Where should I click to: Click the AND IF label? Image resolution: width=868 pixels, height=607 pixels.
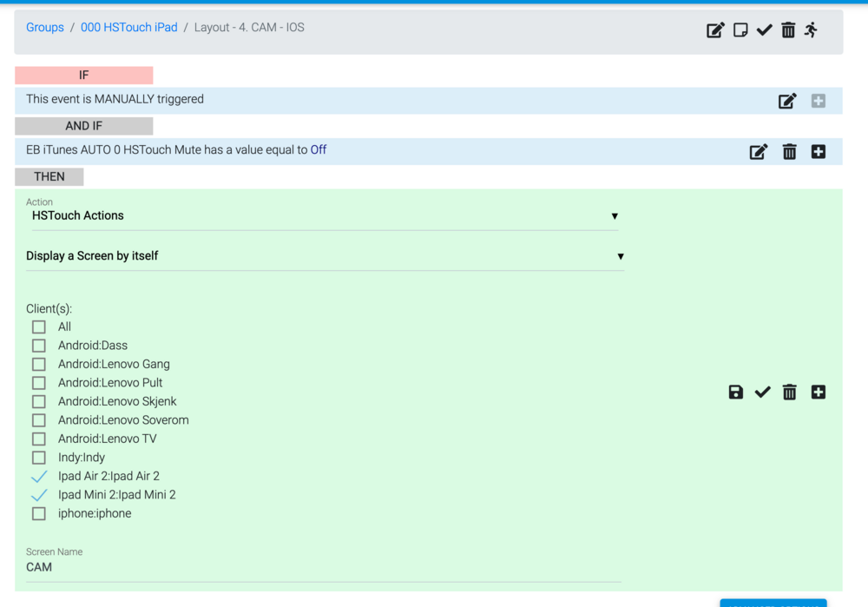[83, 126]
